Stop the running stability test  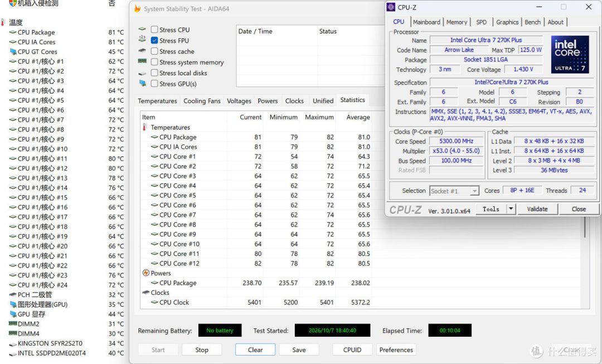202,350
